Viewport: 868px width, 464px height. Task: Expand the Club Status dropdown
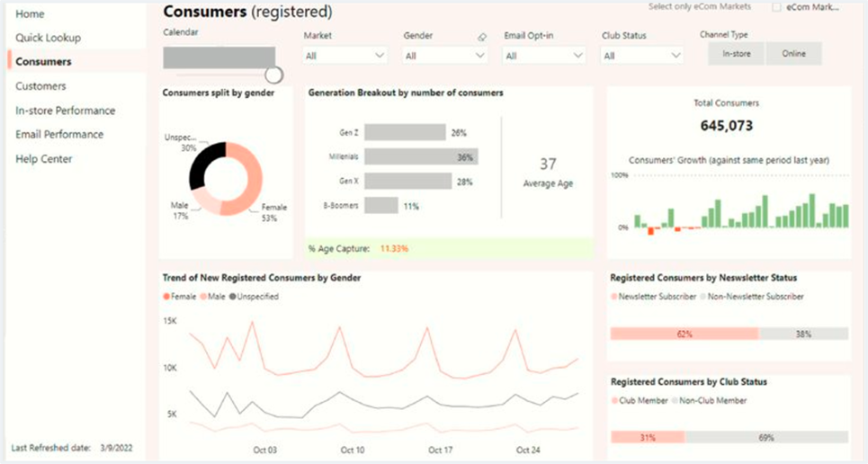(x=641, y=56)
